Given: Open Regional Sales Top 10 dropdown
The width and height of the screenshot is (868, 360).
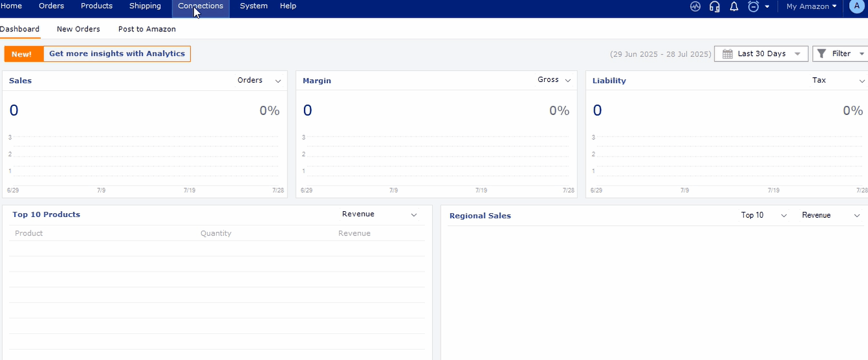Looking at the screenshot, I should (x=764, y=215).
